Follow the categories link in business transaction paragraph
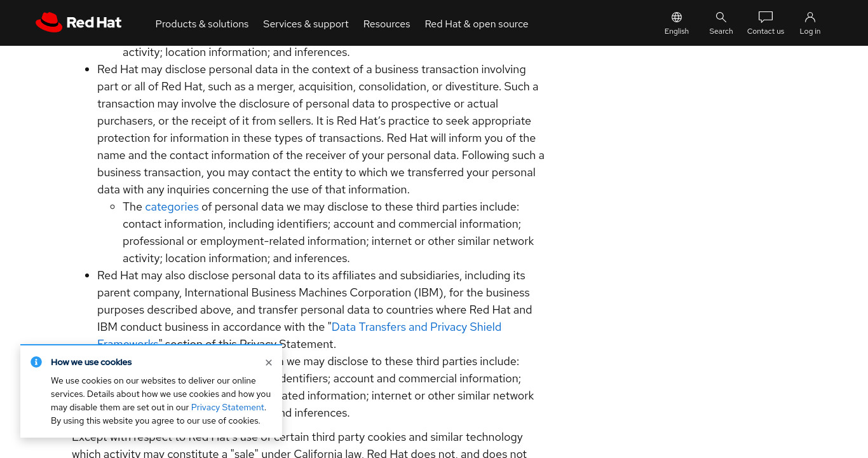 pyautogui.click(x=172, y=207)
